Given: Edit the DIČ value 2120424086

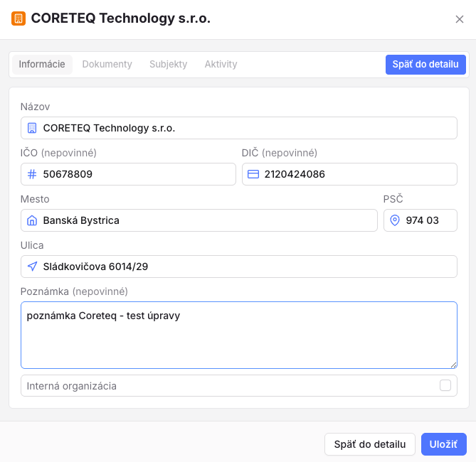Looking at the screenshot, I should 349,174.
